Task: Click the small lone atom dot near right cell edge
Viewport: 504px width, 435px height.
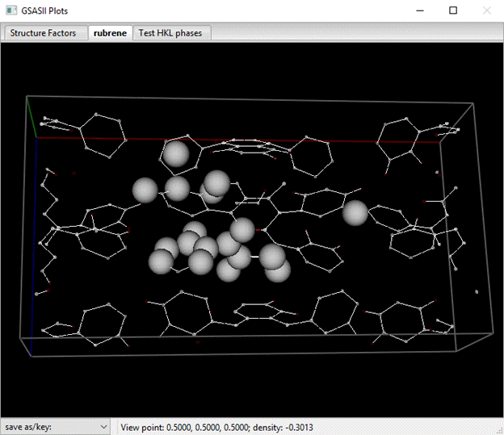Action: point(477,291)
